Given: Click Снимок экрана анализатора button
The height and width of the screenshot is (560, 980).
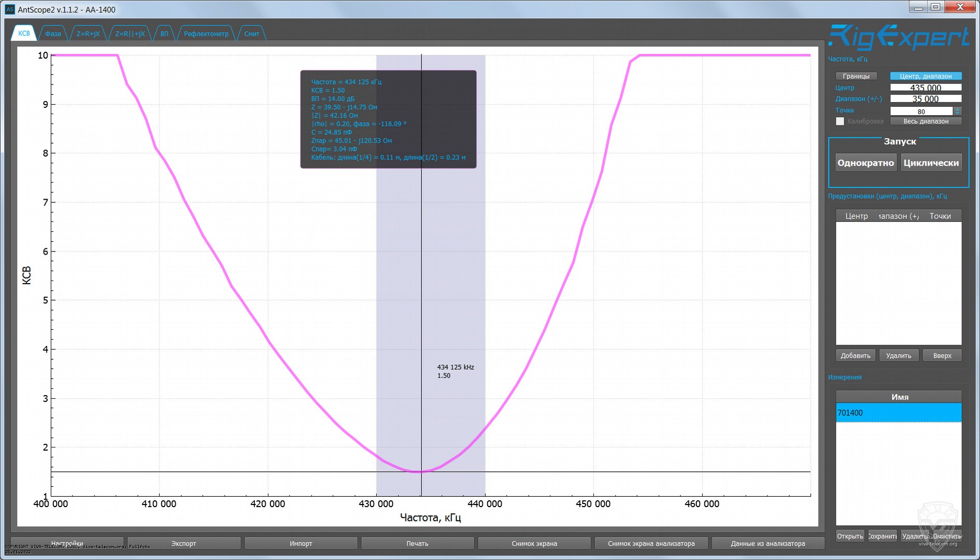Looking at the screenshot, I should [651, 543].
